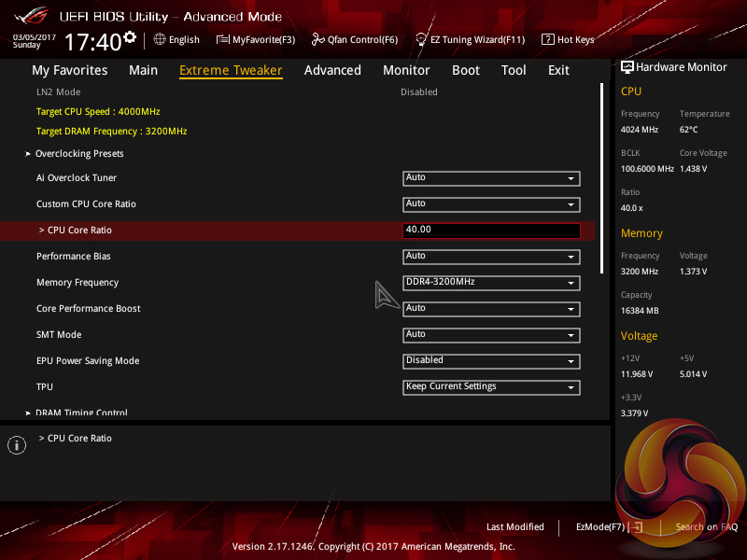Expand the Overclocking Presets submenu

79,154
